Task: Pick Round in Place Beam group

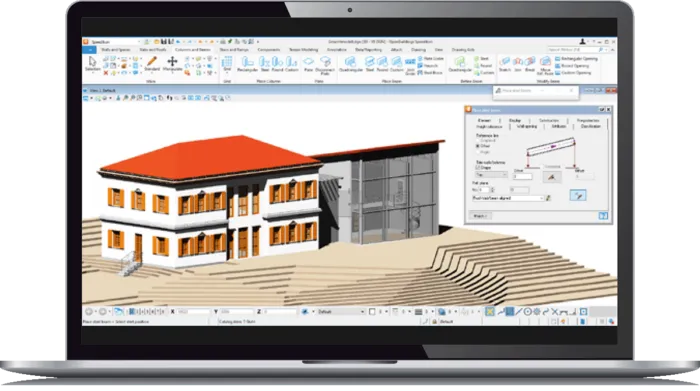Action: (382, 63)
